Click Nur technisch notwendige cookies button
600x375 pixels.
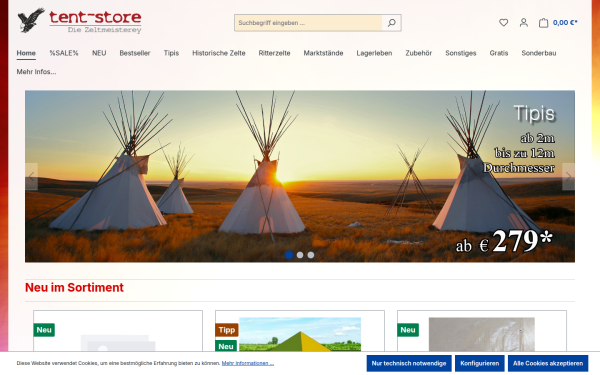pyautogui.click(x=409, y=363)
